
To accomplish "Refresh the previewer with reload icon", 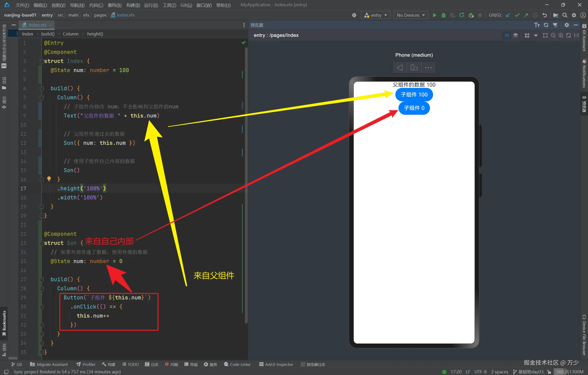I will tap(546, 25).
